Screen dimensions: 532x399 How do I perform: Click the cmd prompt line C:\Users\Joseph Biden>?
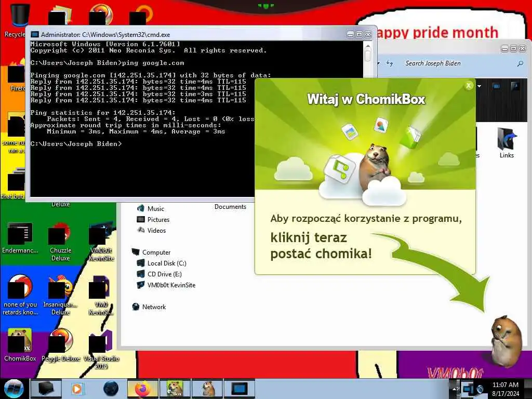pos(76,144)
